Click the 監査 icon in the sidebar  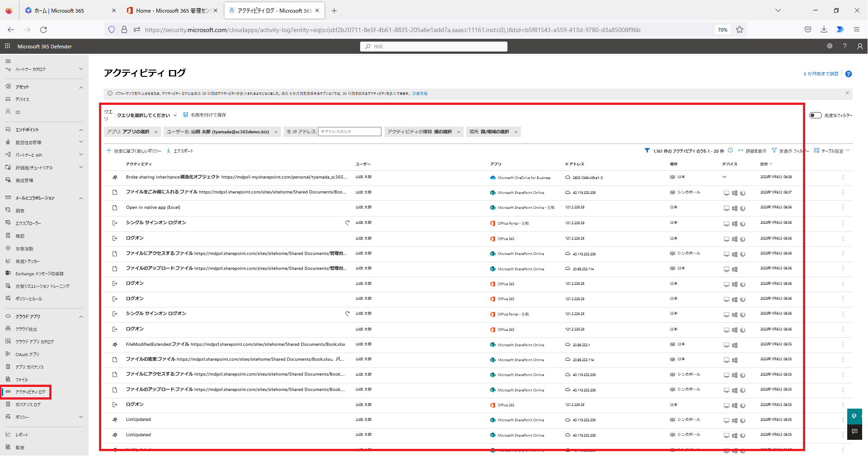[8, 447]
